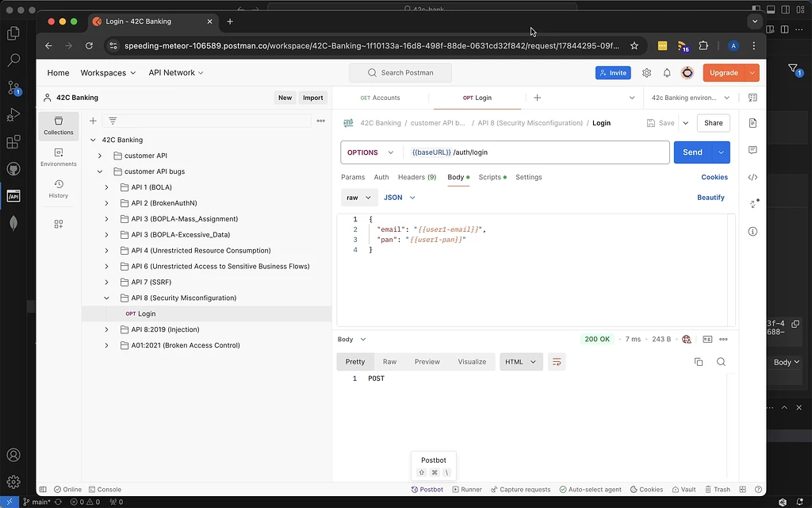Switch to the Visualize response view

coord(472,362)
